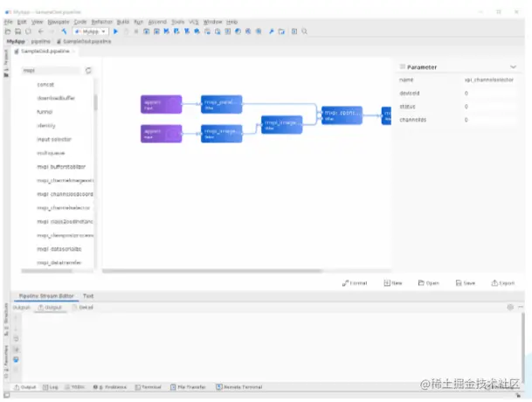Click the magnifier Search Everywhere icon
The width and height of the screenshot is (532, 402).
click(x=304, y=31)
